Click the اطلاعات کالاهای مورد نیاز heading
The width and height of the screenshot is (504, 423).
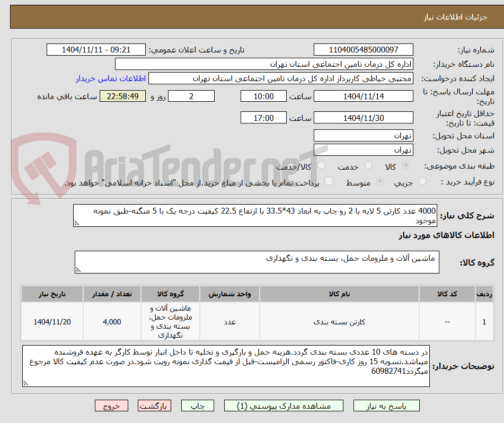[x=447, y=235]
